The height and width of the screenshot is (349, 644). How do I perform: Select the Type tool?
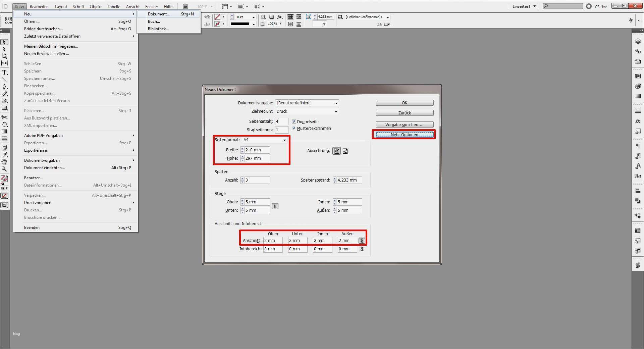pos(5,72)
